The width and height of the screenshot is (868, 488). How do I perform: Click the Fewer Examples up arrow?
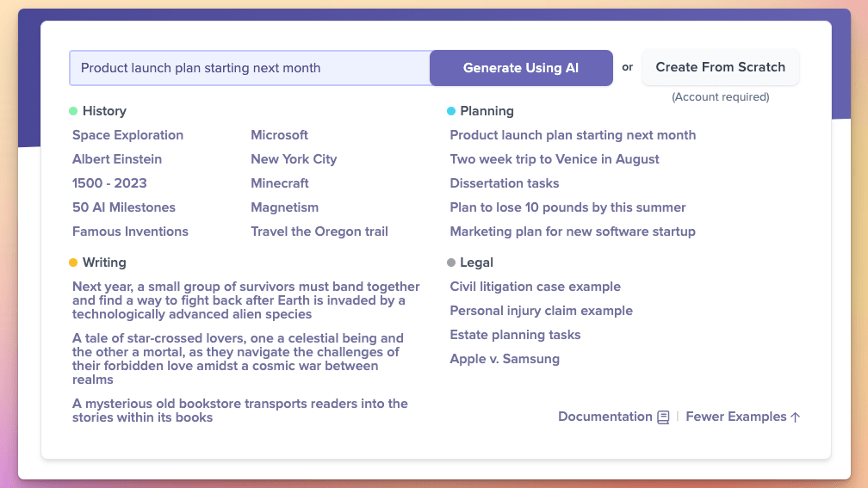(x=795, y=417)
